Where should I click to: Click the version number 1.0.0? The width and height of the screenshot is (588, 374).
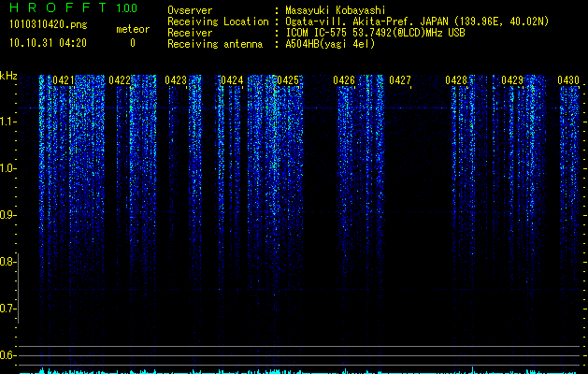coord(126,7)
